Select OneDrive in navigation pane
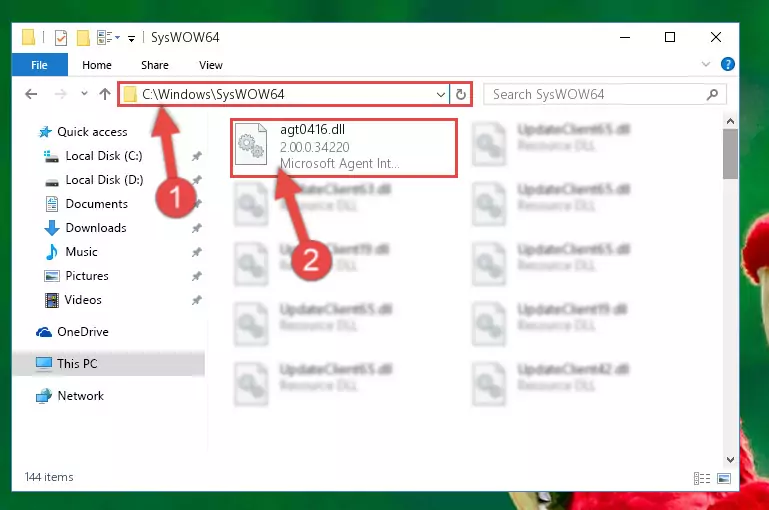This screenshot has height=510, width=769. (x=82, y=332)
